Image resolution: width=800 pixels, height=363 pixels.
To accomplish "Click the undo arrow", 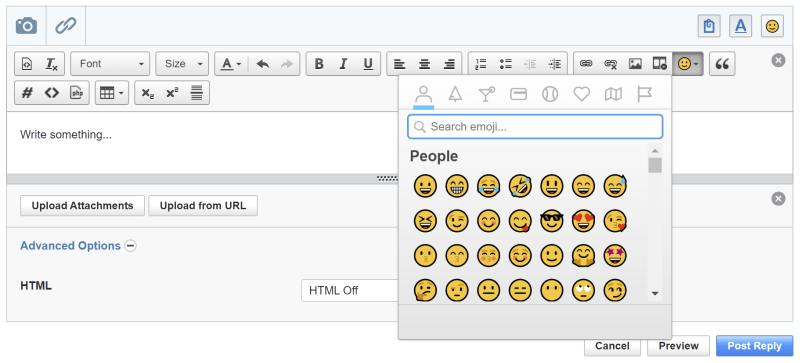I will [x=263, y=64].
